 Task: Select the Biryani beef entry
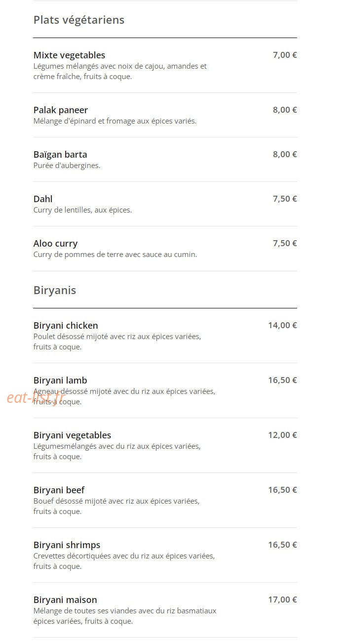59,490
